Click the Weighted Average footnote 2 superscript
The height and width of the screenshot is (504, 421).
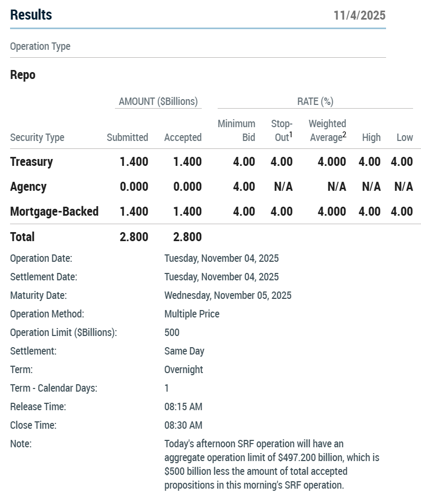click(344, 135)
